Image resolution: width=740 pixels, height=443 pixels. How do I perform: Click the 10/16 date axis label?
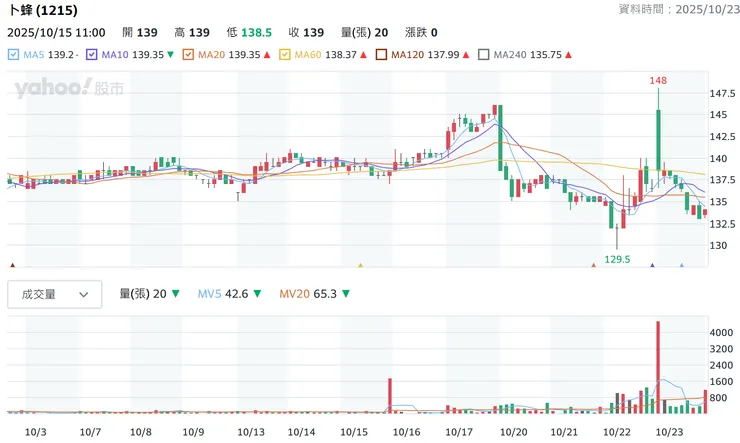(x=406, y=432)
